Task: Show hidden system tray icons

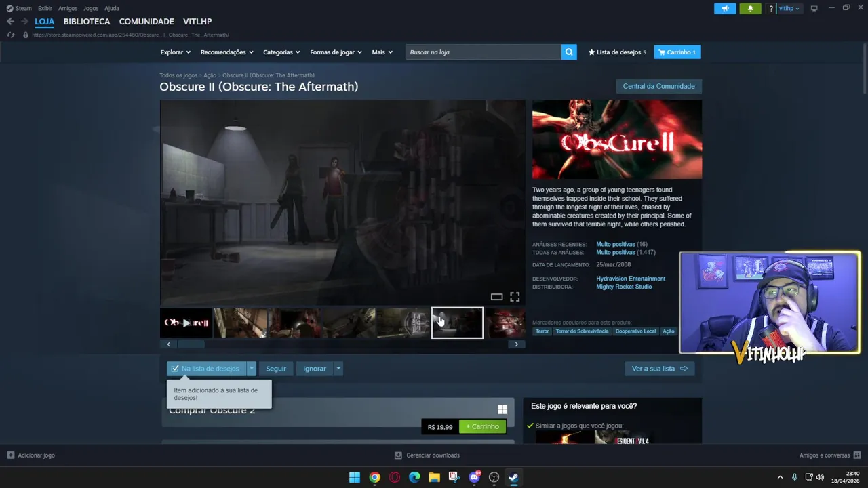Action: [780, 477]
